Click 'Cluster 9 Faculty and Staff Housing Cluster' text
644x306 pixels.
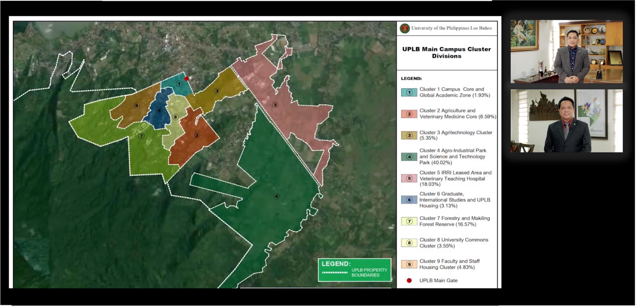450,264
